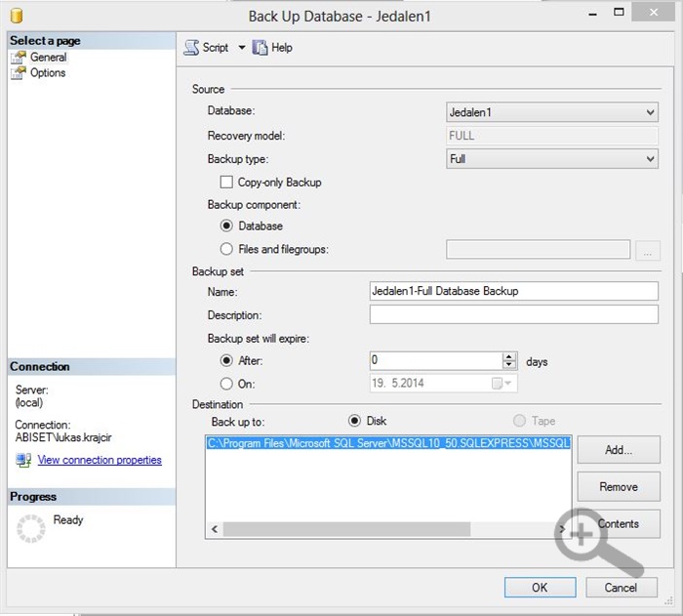Click OK to start backup
Image resolution: width=683 pixels, height=616 pixels.
point(540,588)
